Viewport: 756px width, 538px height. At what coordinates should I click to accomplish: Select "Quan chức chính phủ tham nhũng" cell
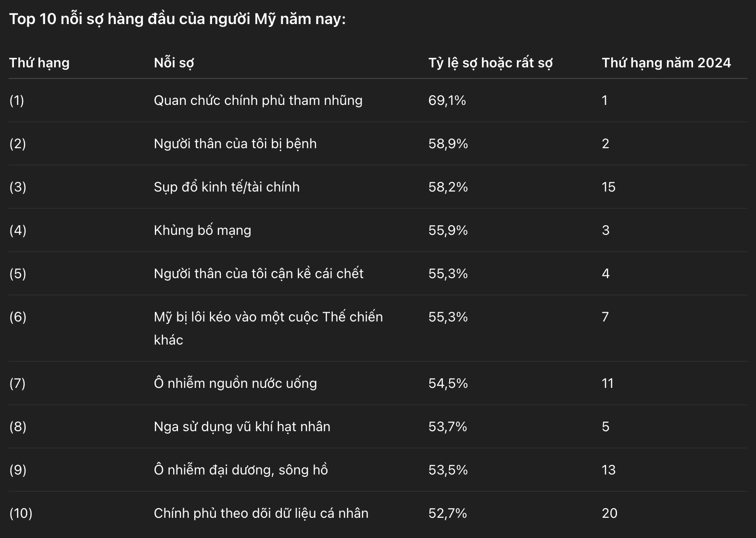(x=258, y=100)
